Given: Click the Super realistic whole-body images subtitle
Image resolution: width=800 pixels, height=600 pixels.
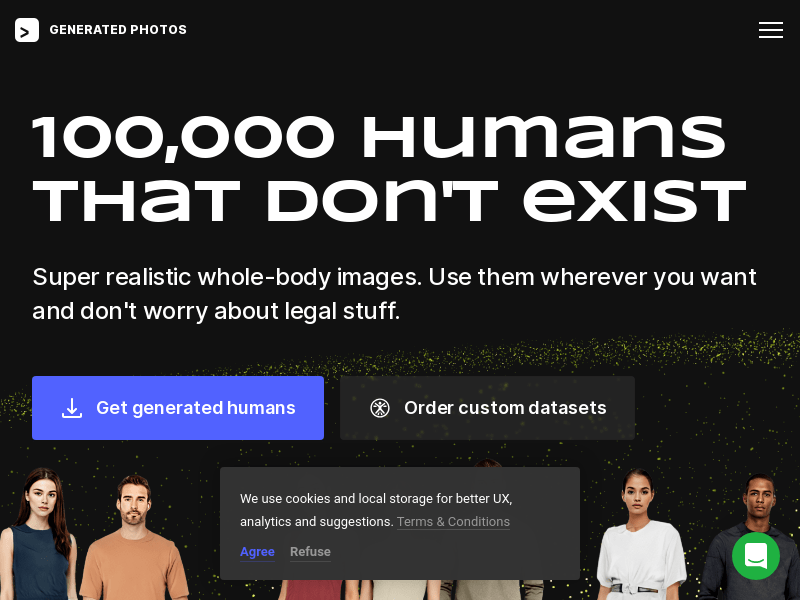Looking at the screenshot, I should [394, 294].
